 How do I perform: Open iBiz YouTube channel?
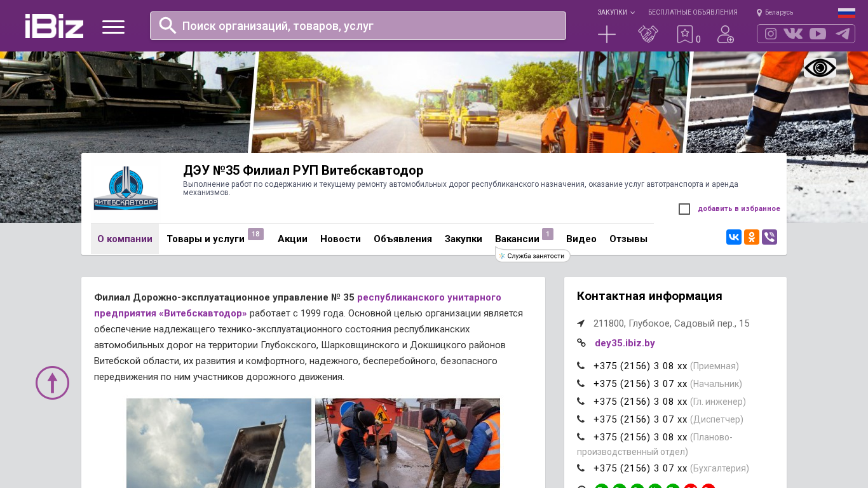click(818, 34)
